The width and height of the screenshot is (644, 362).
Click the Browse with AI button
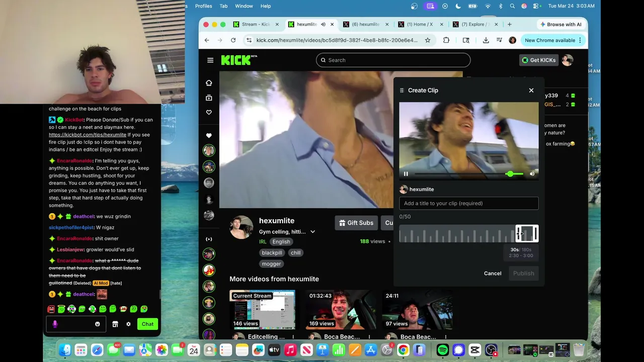point(560,24)
